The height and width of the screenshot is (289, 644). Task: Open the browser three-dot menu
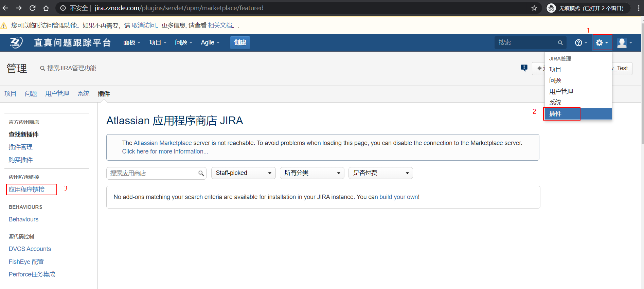[x=639, y=8]
